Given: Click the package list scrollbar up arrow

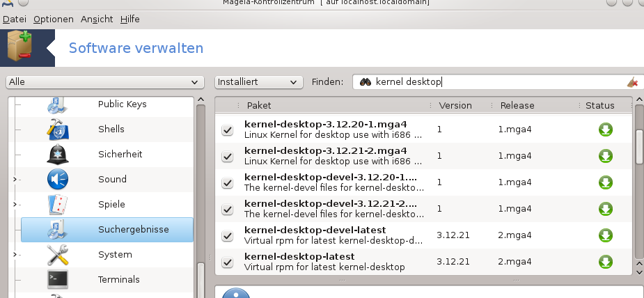Looking at the screenshot, I should click(639, 100).
